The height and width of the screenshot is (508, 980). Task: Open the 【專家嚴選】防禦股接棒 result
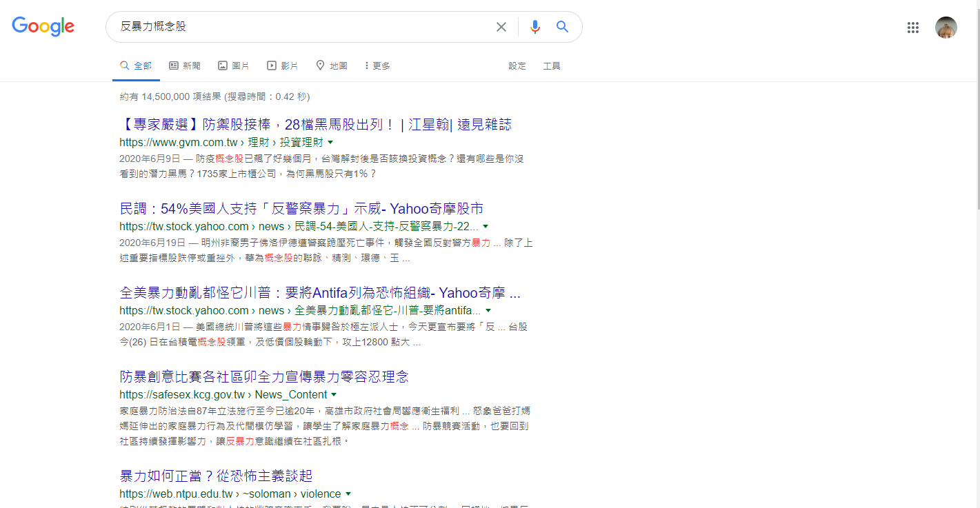coord(316,125)
